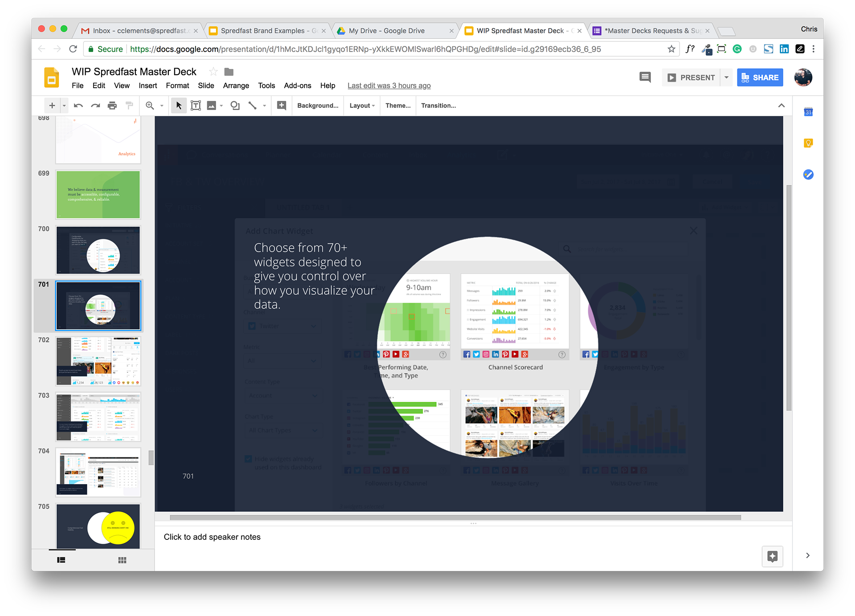Select the shape tool
This screenshot has height=616, width=855.
click(x=235, y=106)
